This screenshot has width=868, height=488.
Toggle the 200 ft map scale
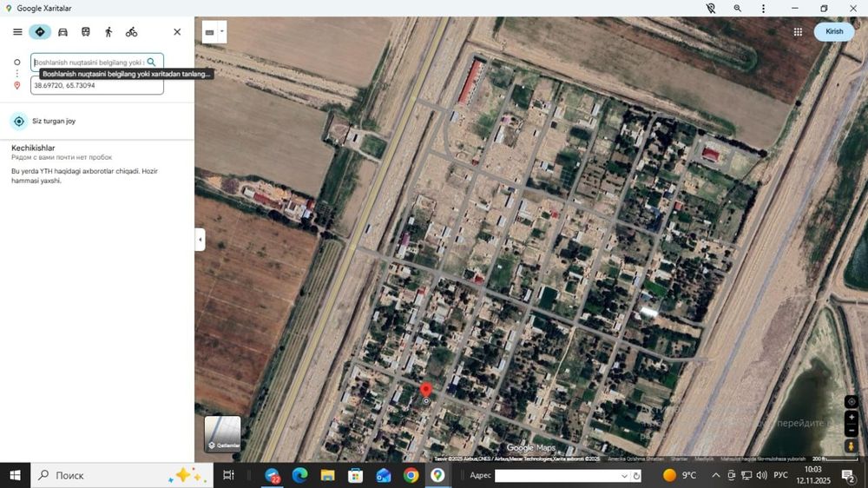pos(835,458)
